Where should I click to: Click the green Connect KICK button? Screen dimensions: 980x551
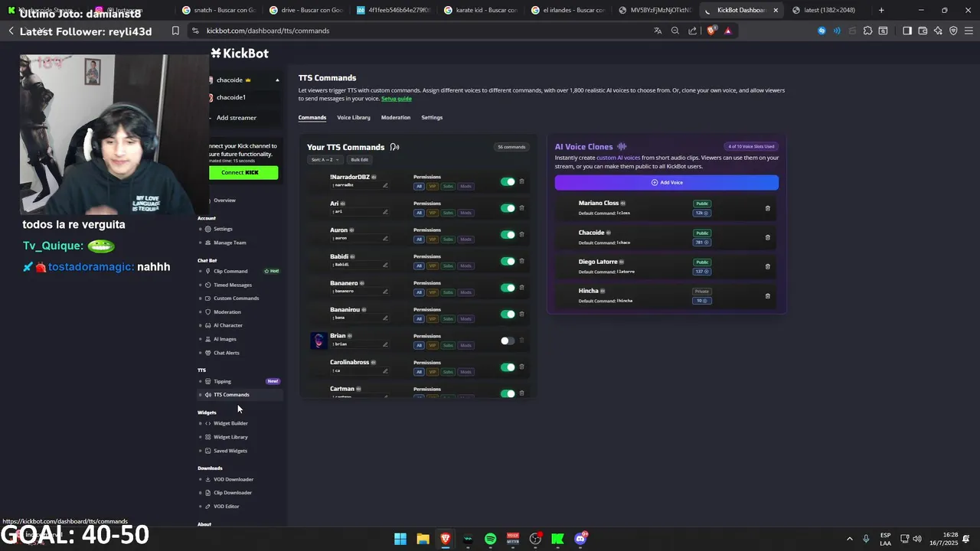coord(243,172)
